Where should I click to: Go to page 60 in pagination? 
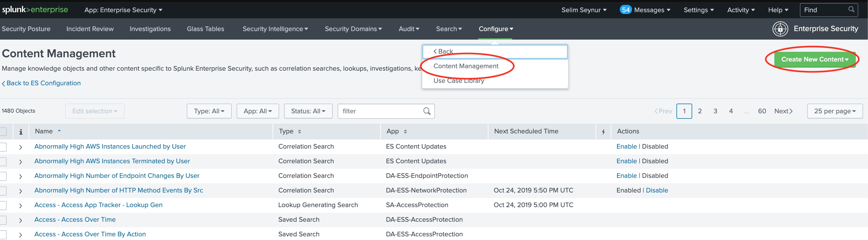pyautogui.click(x=762, y=111)
